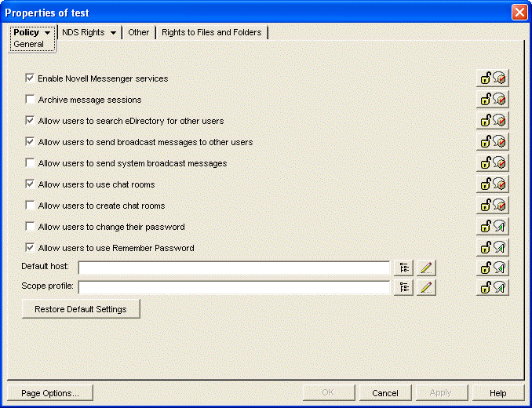The height and width of the screenshot is (408, 532).
Task: Open the Other tab
Action: pyautogui.click(x=138, y=32)
